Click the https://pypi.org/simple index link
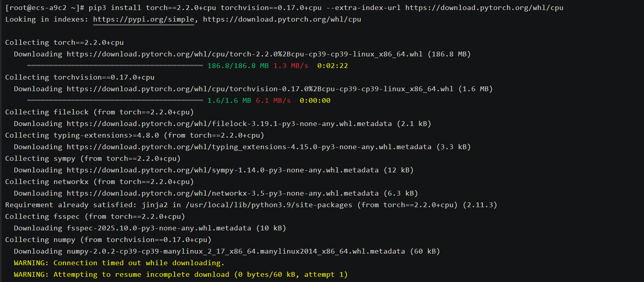This screenshot has height=282, width=644. point(143,20)
